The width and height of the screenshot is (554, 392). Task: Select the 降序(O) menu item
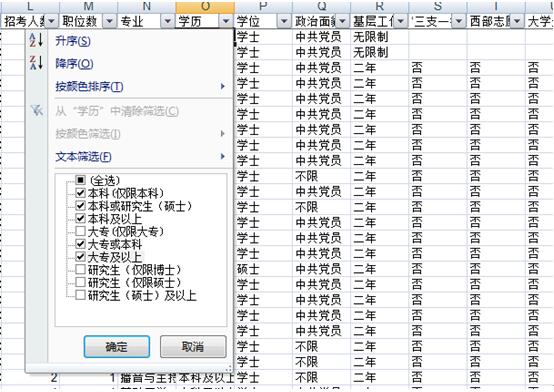pos(74,64)
